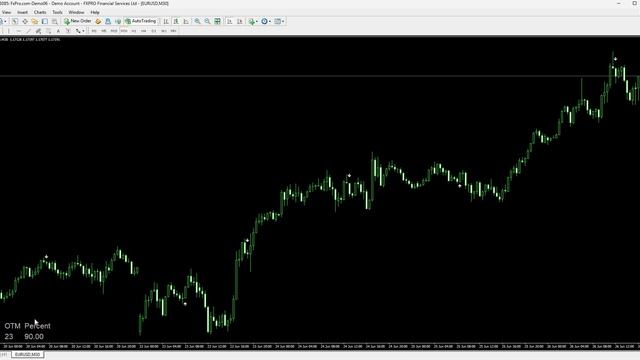Toggle the AutoTrading button
This screenshot has height=360, width=640.
point(140,21)
